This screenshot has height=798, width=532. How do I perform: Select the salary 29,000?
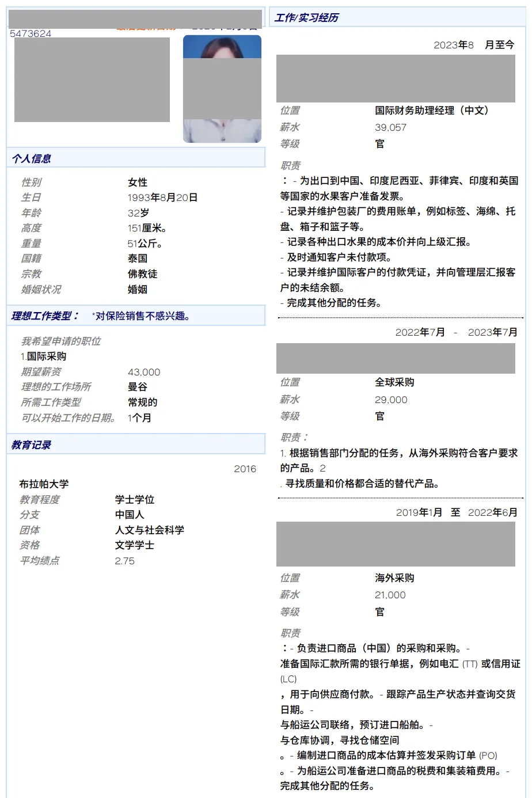[391, 400]
